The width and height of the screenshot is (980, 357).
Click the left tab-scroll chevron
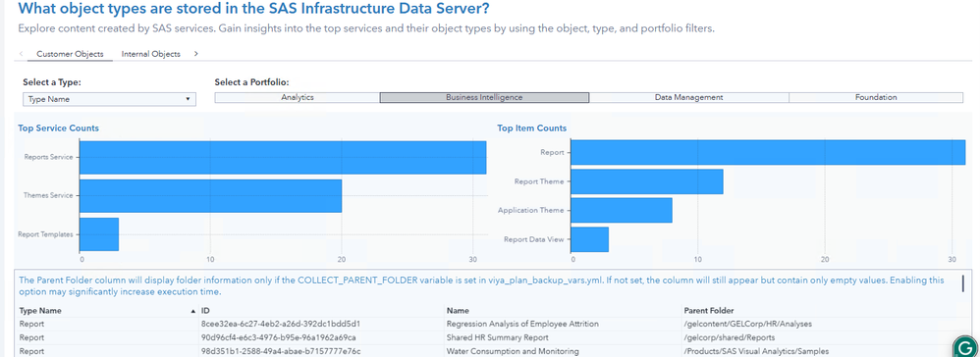[x=22, y=54]
